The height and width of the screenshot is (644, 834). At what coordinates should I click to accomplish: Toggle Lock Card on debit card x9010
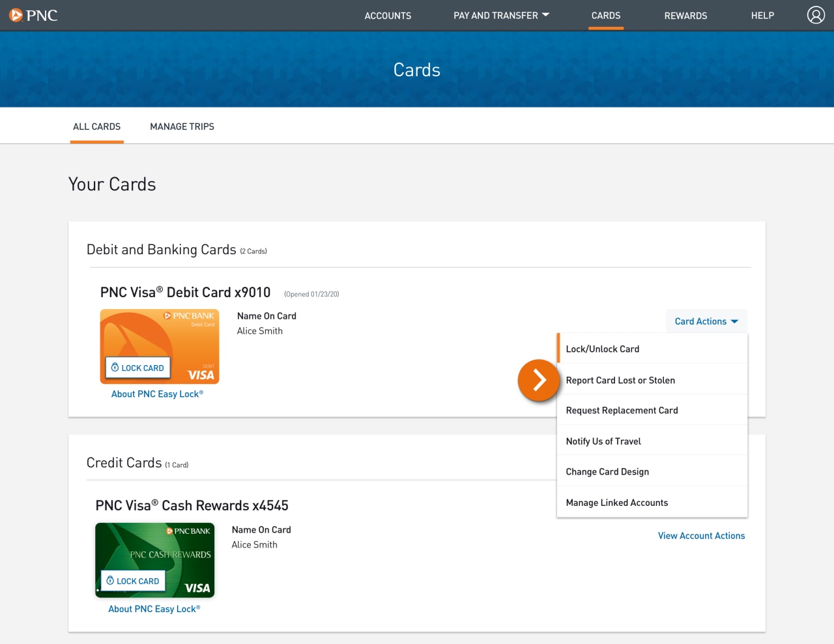point(137,367)
